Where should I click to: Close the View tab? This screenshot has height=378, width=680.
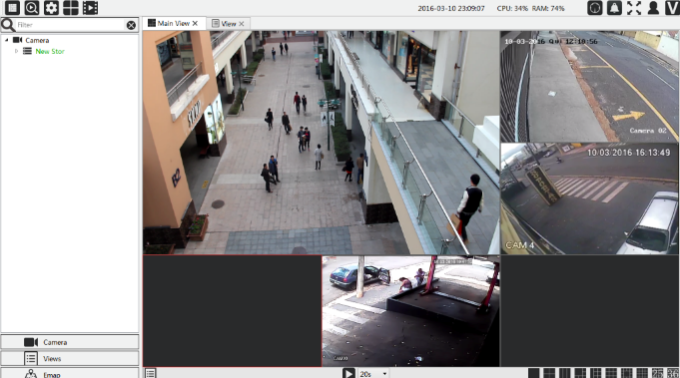click(242, 24)
